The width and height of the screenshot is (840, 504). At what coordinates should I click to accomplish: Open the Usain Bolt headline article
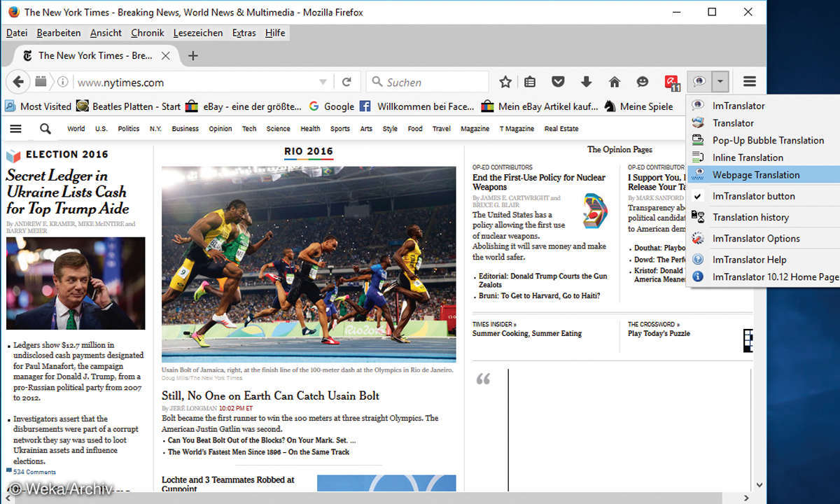click(x=270, y=395)
